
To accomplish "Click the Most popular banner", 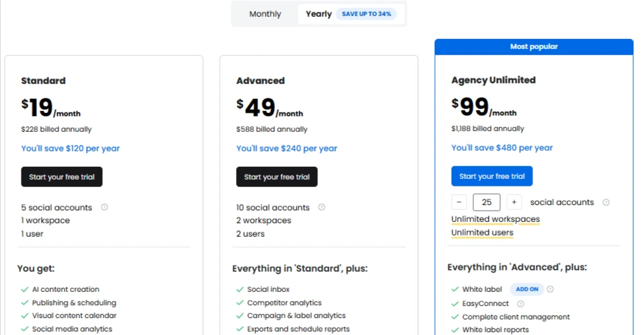I will point(534,47).
